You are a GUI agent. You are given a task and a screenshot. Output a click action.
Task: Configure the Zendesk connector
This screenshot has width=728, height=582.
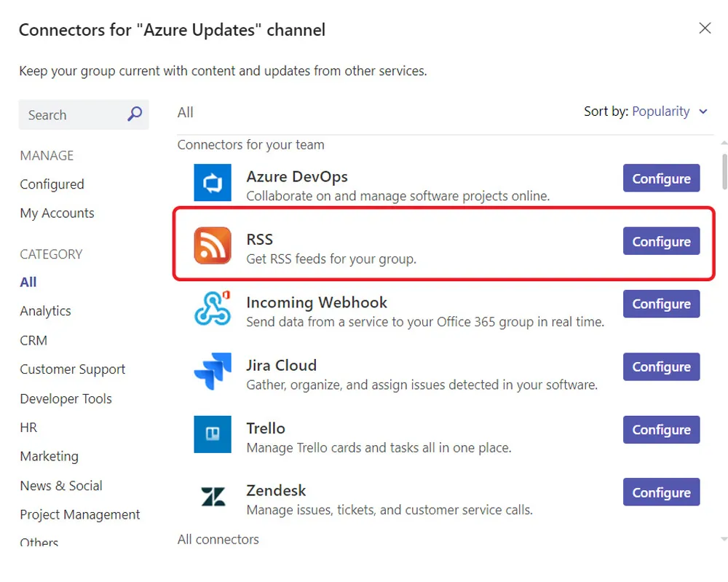pyautogui.click(x=661, y=492)
